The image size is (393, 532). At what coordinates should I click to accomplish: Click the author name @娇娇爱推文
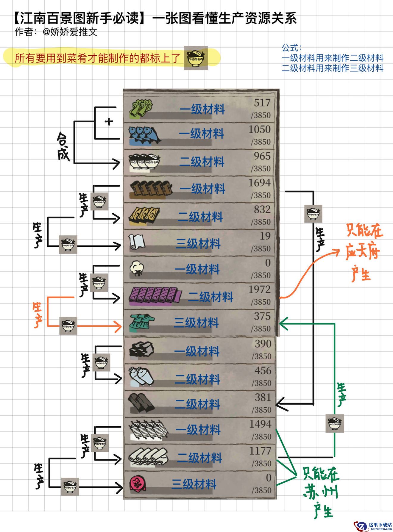tap(70, 32)
